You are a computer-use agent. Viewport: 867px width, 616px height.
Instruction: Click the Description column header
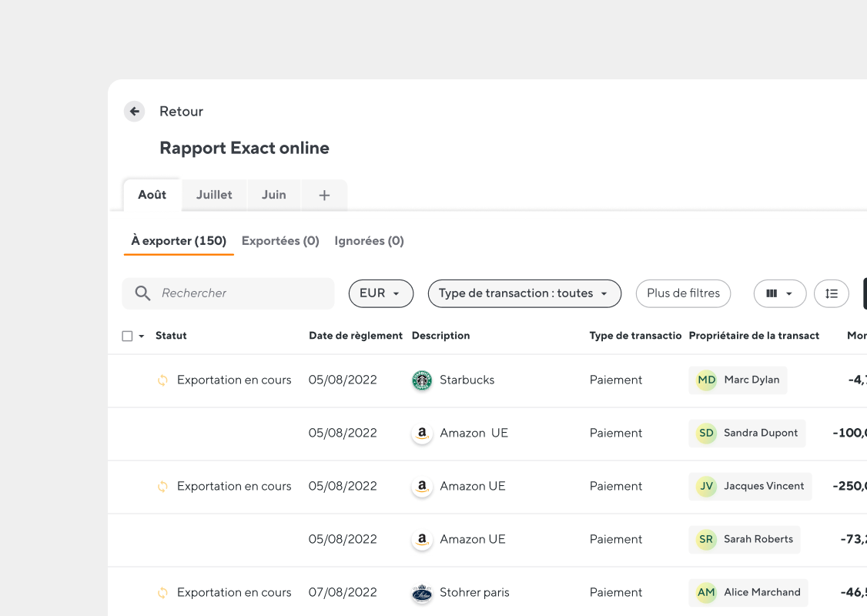point(440,336)
